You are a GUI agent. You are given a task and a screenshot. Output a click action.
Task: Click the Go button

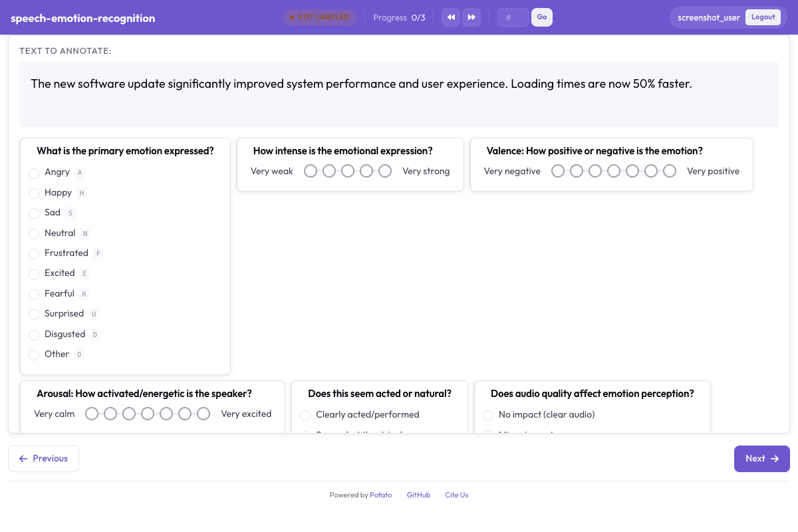[542, 17]
